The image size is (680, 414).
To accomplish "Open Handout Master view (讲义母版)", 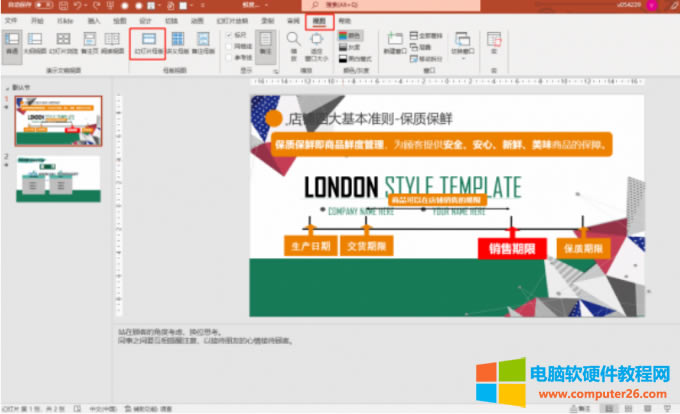I will pos(179,44).
